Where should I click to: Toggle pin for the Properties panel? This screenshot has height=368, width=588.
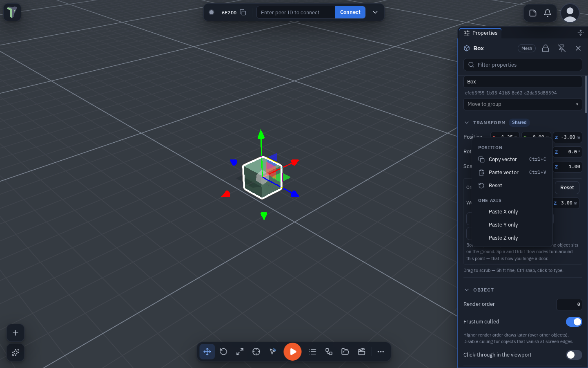[x=562, y=48]
